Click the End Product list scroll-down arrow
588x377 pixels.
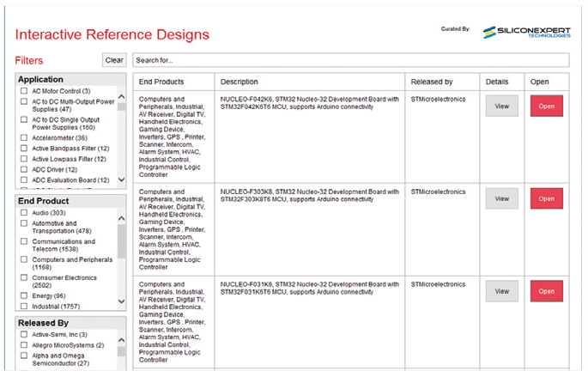click(x=122, y=301)
